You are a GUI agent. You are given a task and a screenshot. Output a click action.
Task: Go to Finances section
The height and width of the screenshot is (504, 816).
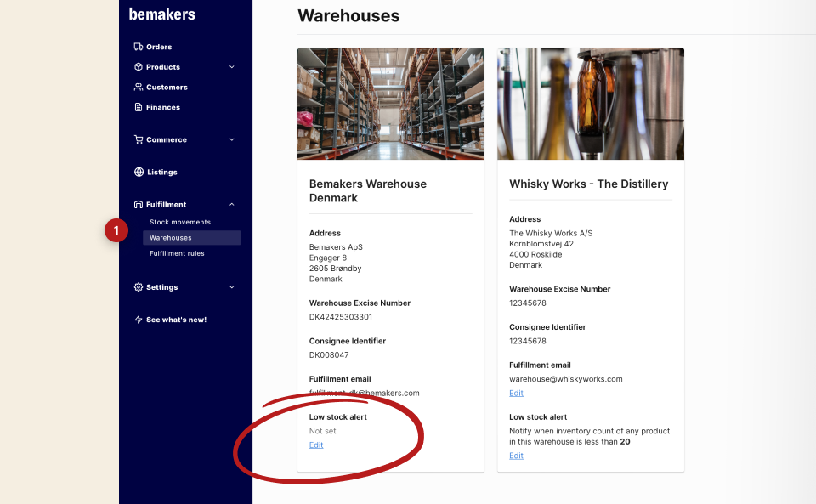[x=163, y=107]
